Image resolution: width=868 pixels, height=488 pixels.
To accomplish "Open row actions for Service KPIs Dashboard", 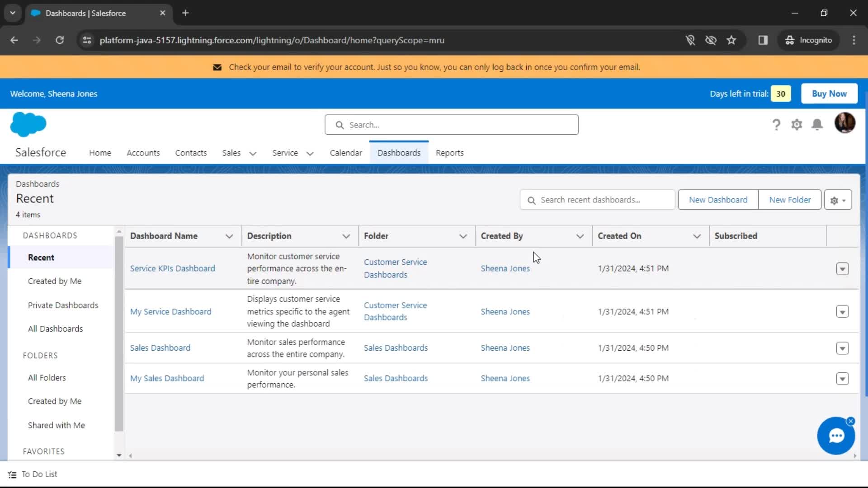I will 842,269.
